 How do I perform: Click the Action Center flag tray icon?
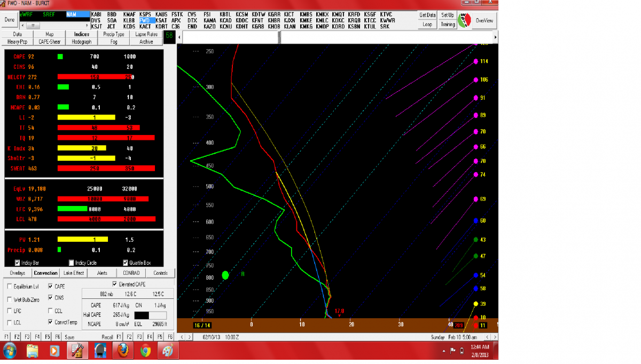tap(454, 351)
